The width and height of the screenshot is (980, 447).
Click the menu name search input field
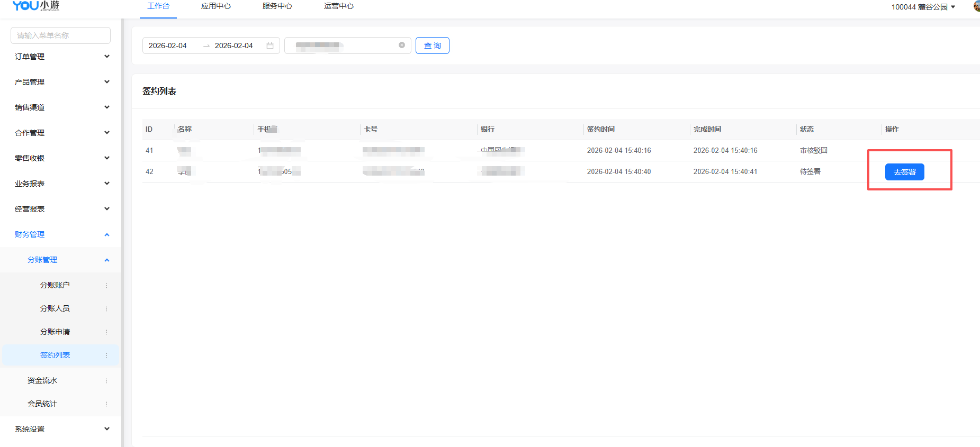coord(60,35)
